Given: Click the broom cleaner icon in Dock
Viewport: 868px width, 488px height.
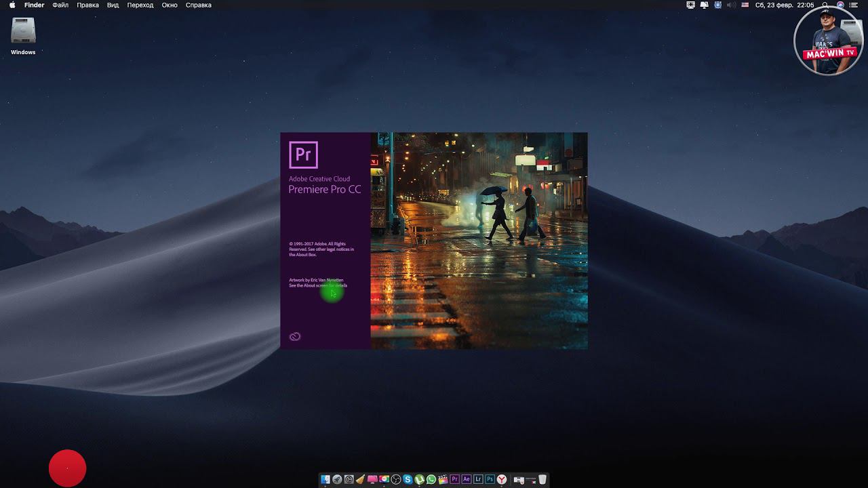Looking at the screenshot, I should tap(361, 479).
